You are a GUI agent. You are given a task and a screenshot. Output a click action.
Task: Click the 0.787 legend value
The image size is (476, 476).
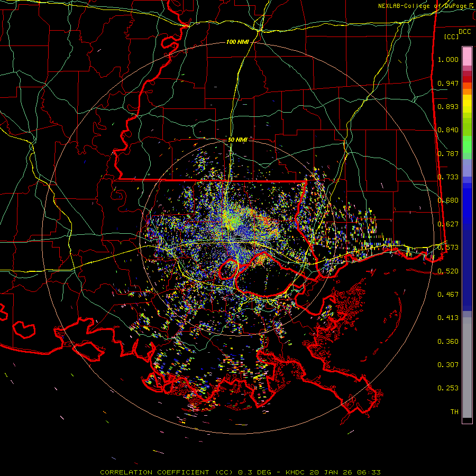coord(448,153)
